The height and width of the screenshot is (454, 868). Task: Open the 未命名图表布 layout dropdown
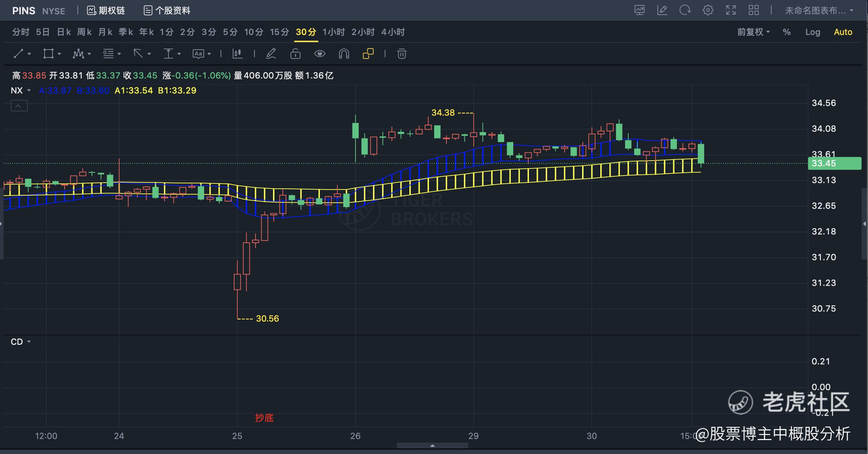point(819,11)
